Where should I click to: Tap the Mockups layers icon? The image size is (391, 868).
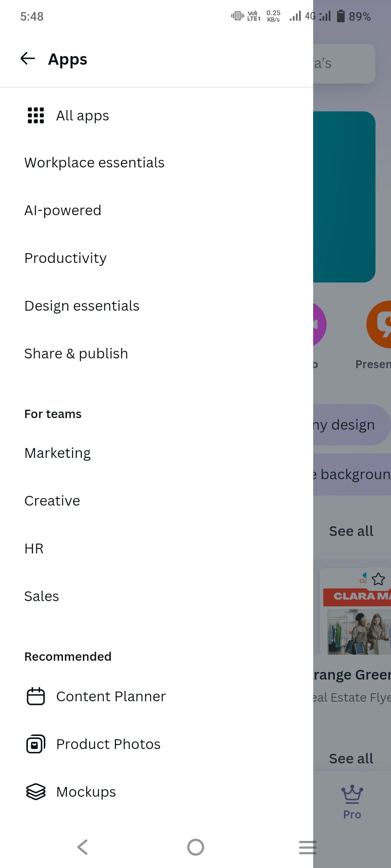(36, 792)
